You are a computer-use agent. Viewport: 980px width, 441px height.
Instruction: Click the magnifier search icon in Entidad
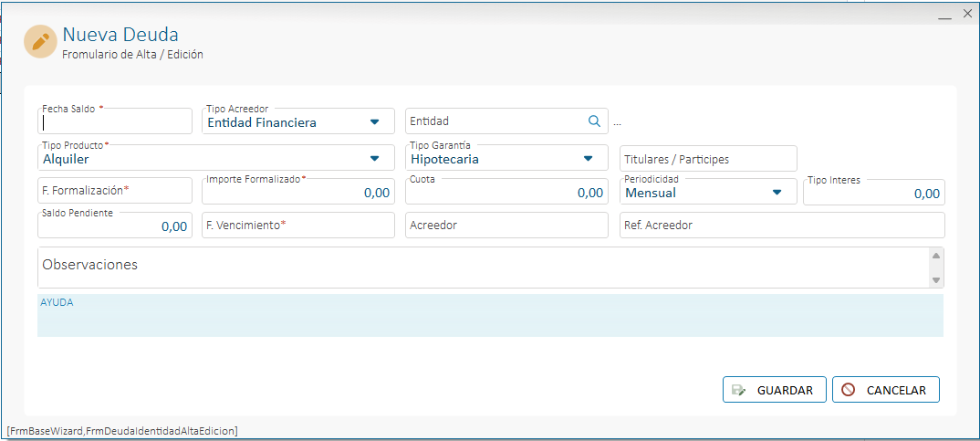click(594, 121)
